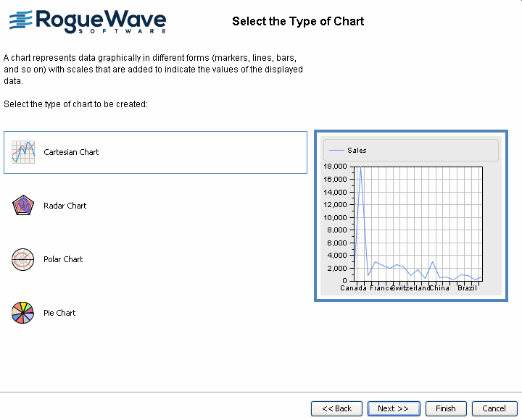
Task: Pick the colorful Pie Chart icon
Action: (x=23, y=313)
